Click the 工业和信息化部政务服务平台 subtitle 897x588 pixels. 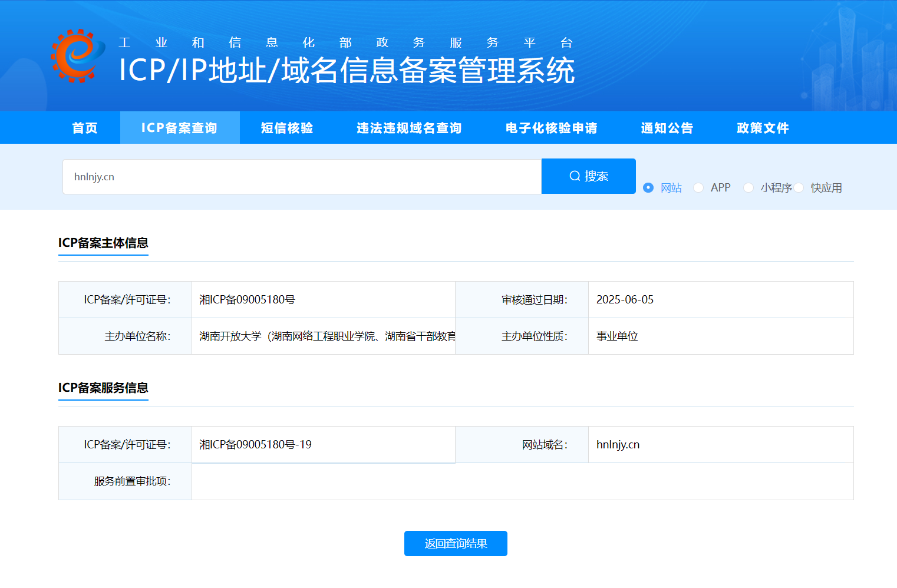[345, 42]
